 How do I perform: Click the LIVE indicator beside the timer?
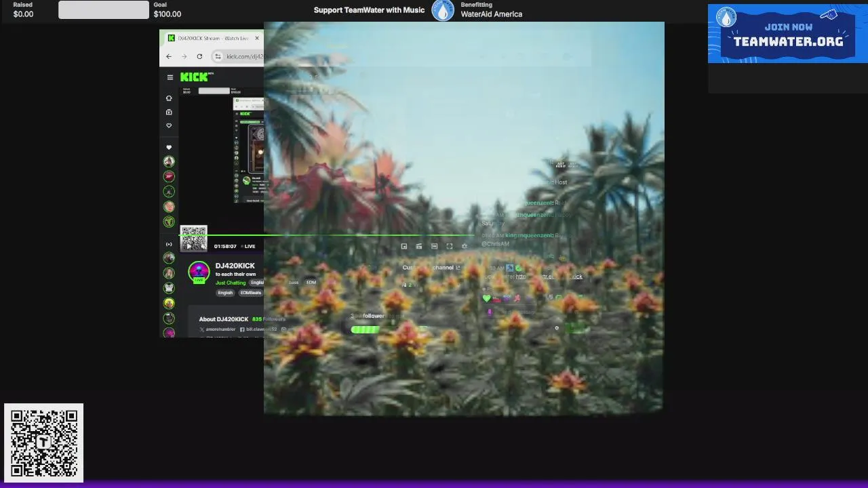[248, 246]
